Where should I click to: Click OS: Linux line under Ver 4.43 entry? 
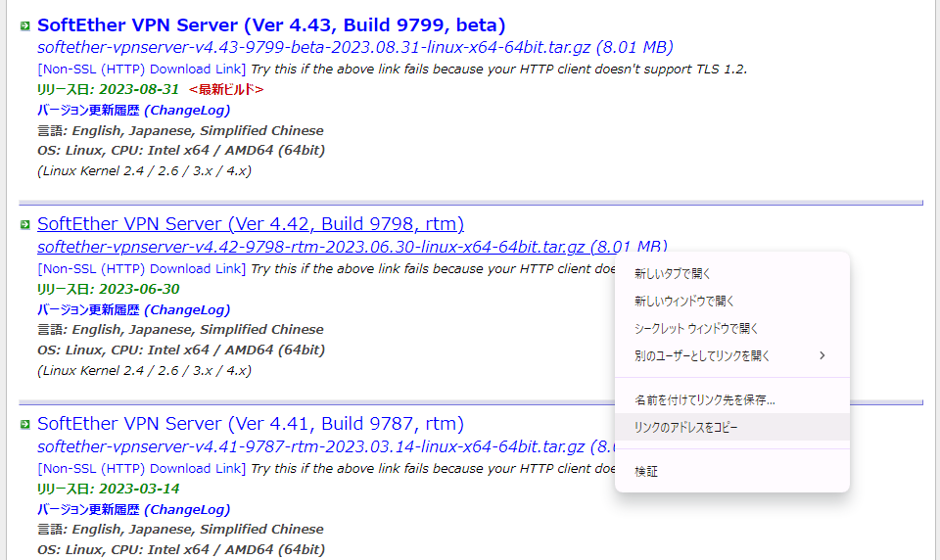pos(181,151)
